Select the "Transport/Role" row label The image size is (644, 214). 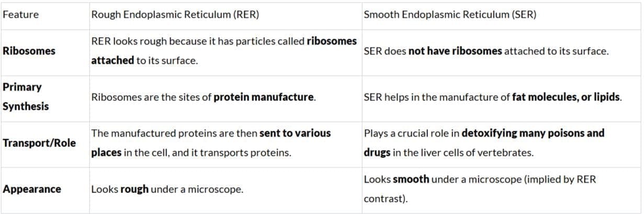pyautogui.click(x=39, y=143)
